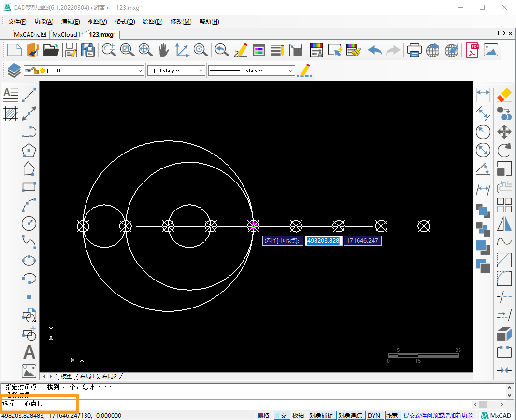Toggle 对象捕捉 object snap

pos(321,415)
